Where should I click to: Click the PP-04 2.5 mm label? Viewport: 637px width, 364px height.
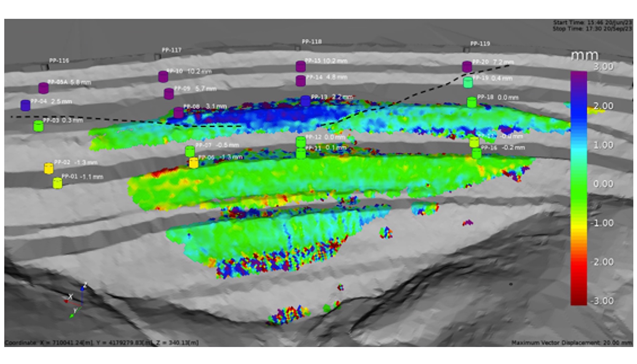(51, 101)
